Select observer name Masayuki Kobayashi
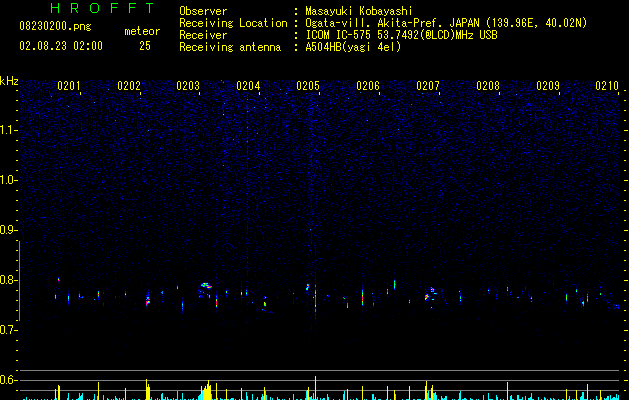 (358, 11)
